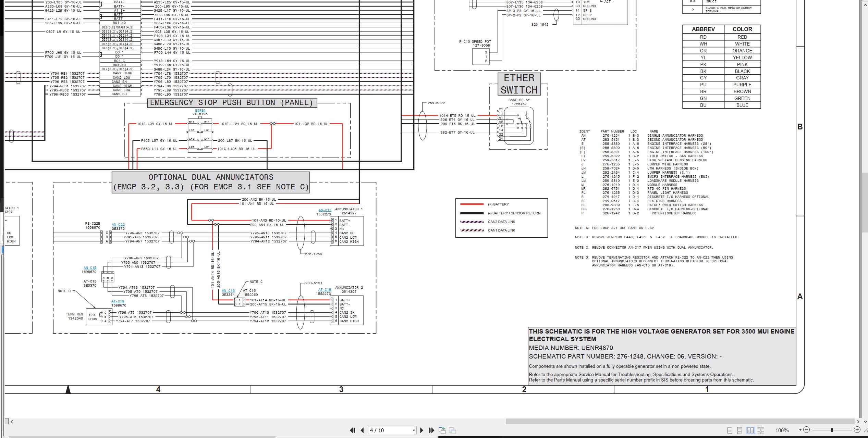This screenshot has width=868, height=438.
Task: Click the (-) BATTERY / SENSOR RETURN label
Action: tap(514, 213)
